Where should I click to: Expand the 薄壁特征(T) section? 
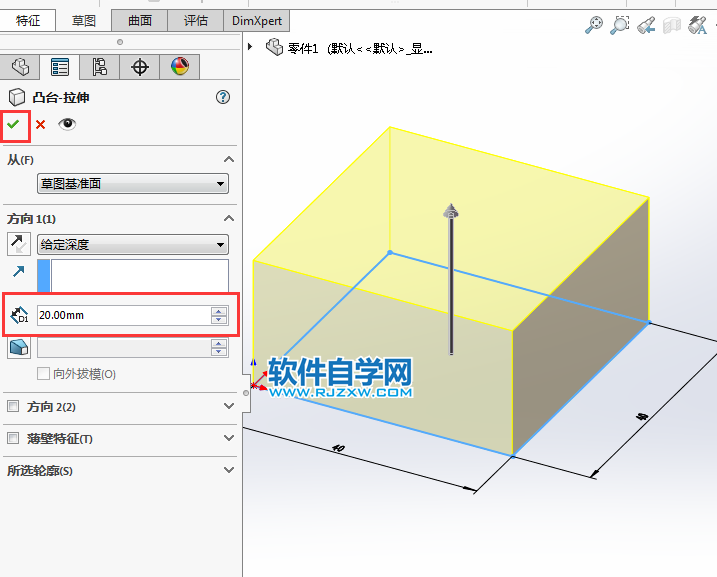(229, 438)
